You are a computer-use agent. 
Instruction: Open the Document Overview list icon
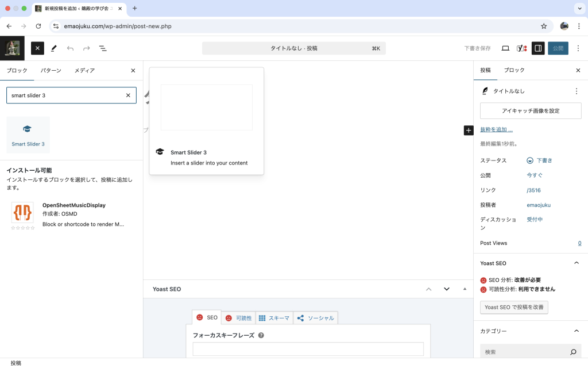point(103,48)
